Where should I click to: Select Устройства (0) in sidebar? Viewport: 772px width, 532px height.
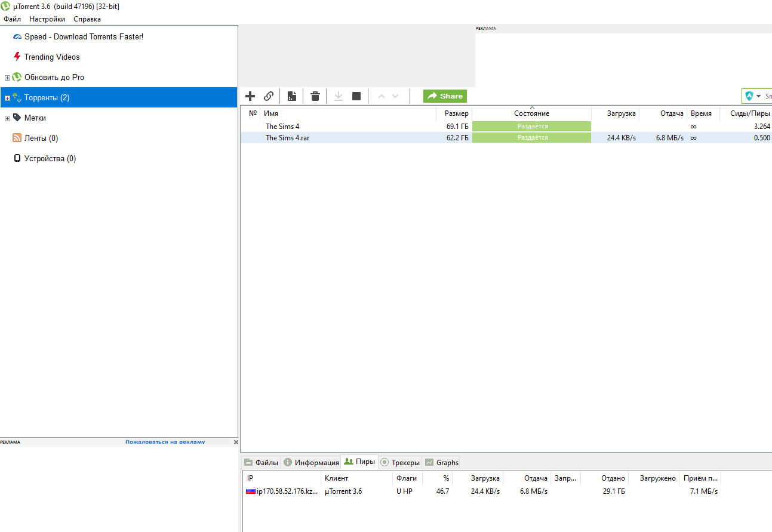[50, 158]
